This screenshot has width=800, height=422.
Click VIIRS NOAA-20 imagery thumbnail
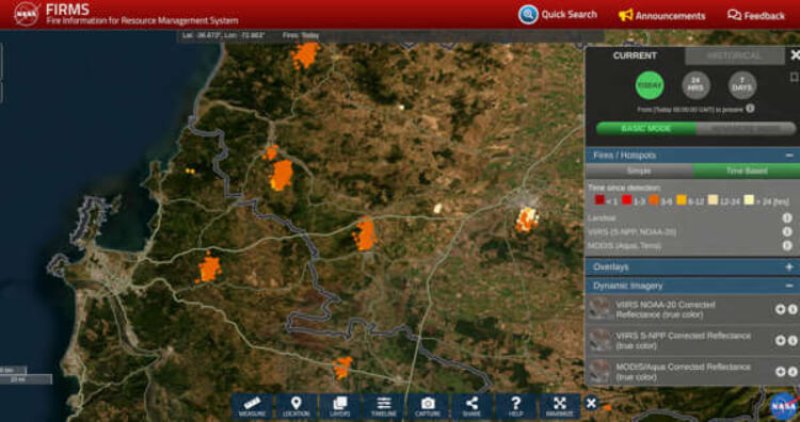click(599, 309)
